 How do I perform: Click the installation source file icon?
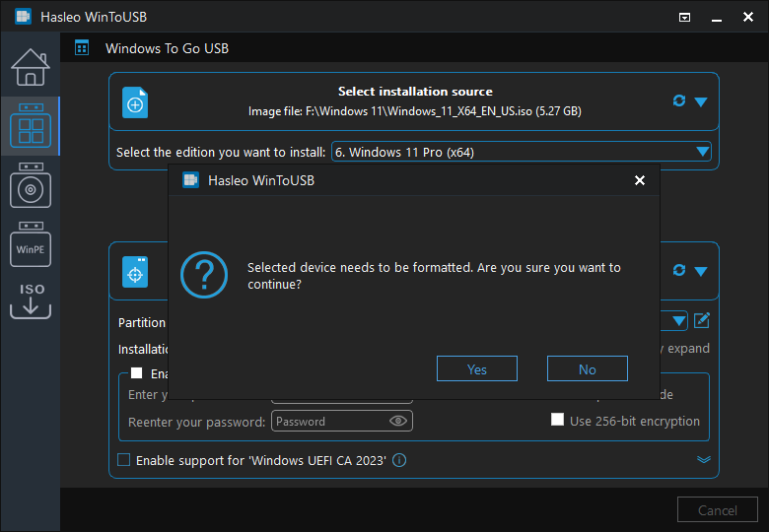pyautogui.click(x=135, y=102)
